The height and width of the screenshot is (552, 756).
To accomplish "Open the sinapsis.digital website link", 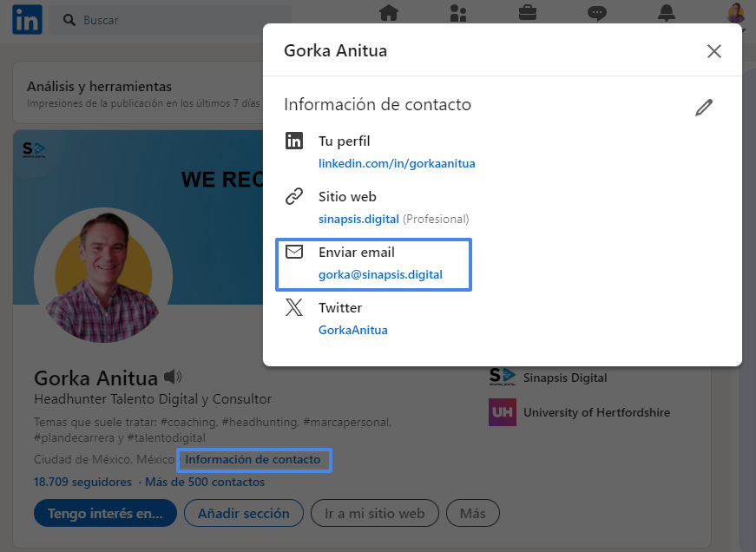I will (358, 219).
